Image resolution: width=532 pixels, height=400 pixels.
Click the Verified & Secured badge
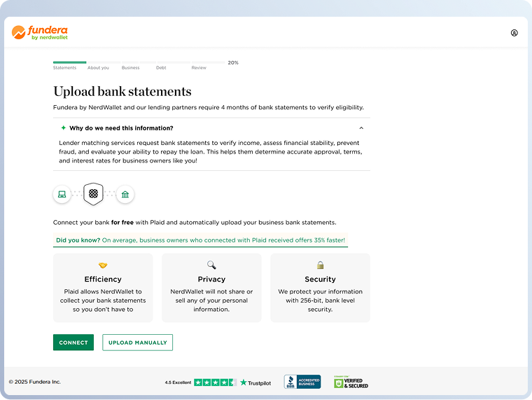point(351,382)
